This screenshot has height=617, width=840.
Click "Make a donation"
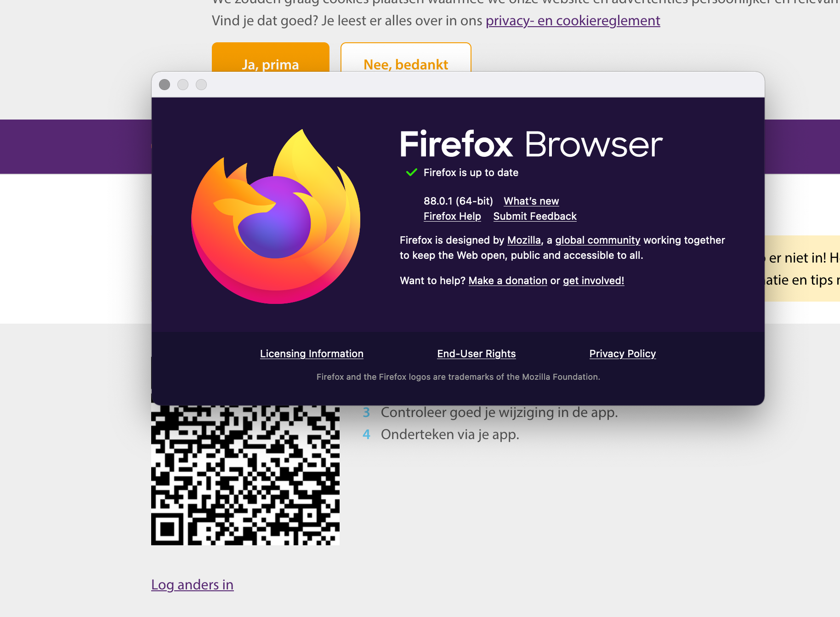pos(507,280)
